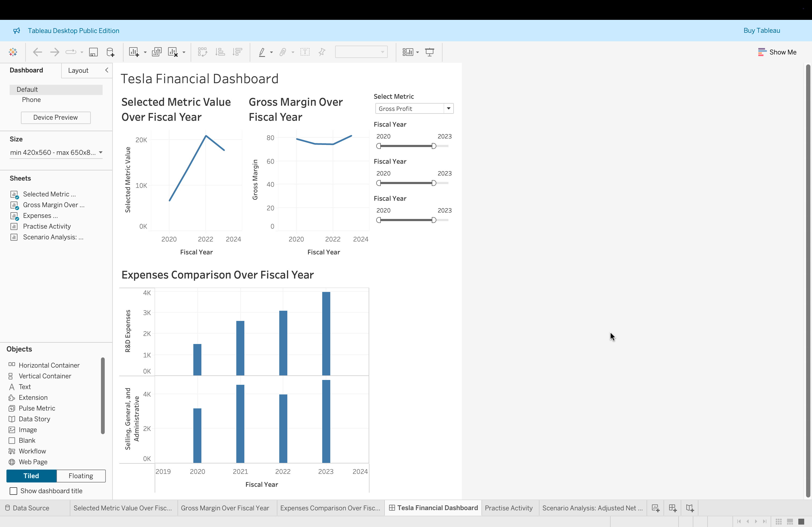Switch to the Layout tab
This screenshot has width=812, height=527.
[x=78, y=70]
